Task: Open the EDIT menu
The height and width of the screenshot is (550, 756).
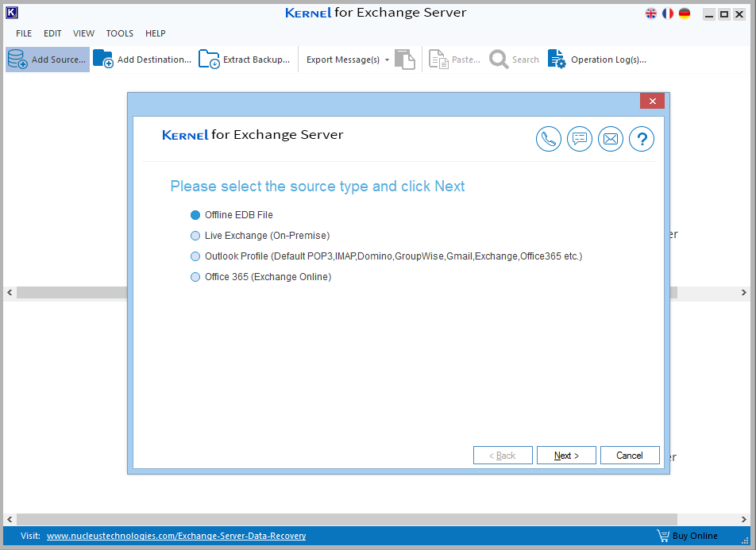Action: click(52, 33)
